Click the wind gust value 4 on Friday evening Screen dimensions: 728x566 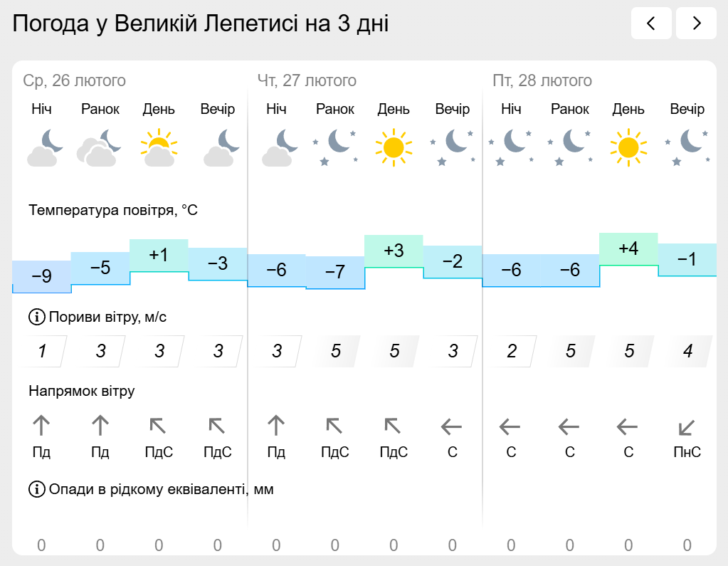687,351
